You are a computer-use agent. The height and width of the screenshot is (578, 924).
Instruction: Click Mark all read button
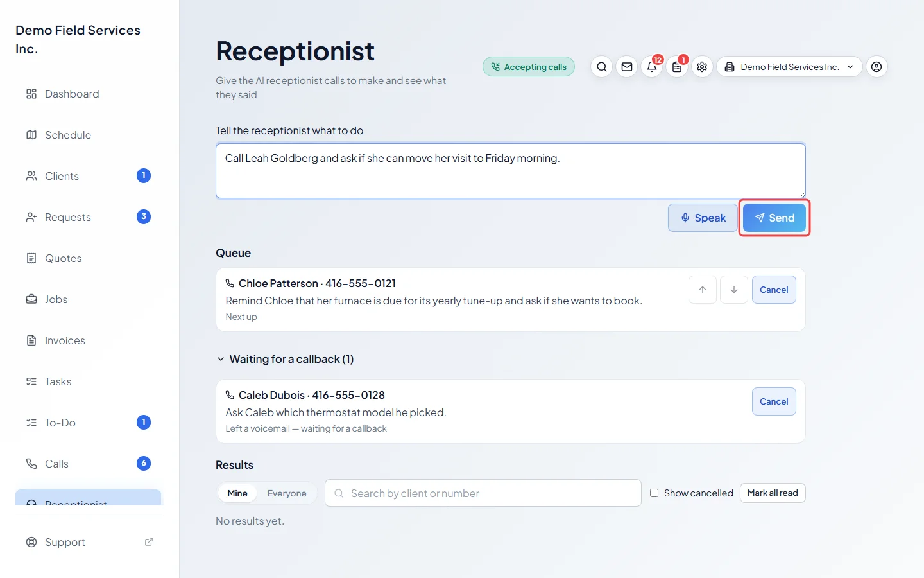pos(773,493)
